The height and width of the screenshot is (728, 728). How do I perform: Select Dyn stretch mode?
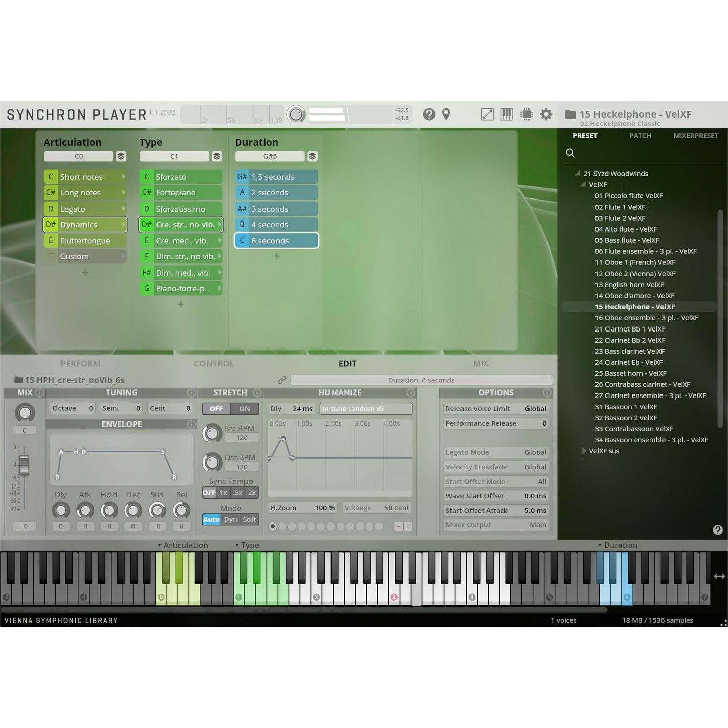[230, 519]
